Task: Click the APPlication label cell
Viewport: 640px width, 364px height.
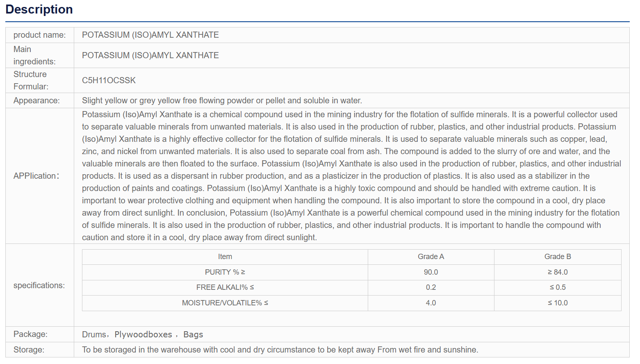Action: pyautogui.click(x=40, y=176)
